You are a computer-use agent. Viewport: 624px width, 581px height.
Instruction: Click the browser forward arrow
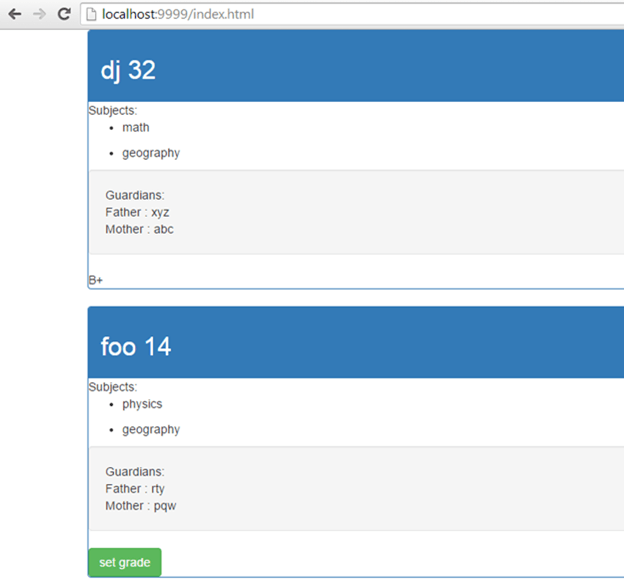[39, 14]
